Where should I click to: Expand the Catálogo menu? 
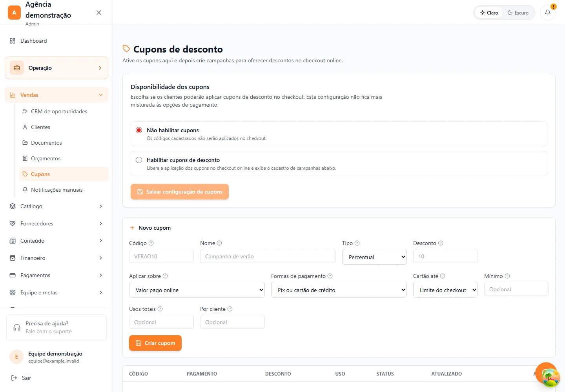56,206
